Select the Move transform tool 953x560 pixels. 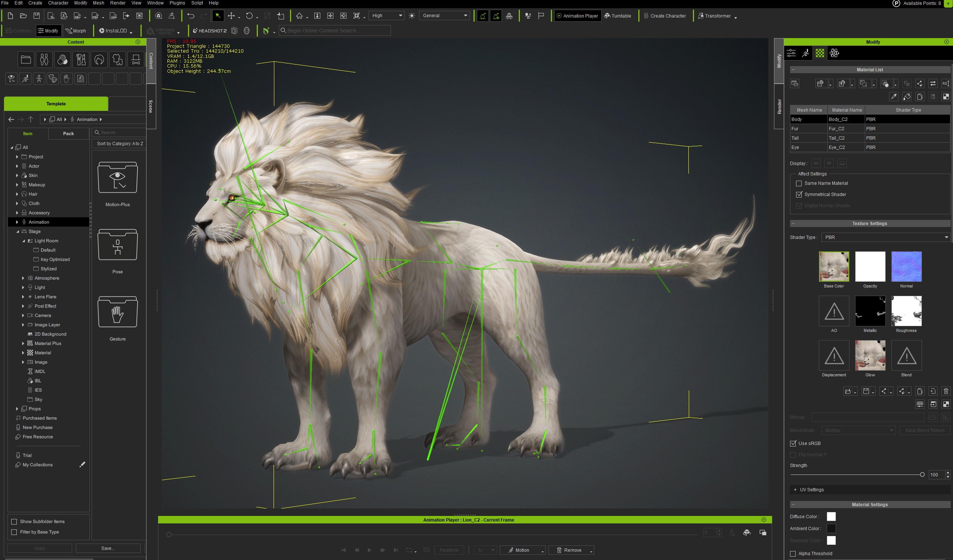coord(231,16)
